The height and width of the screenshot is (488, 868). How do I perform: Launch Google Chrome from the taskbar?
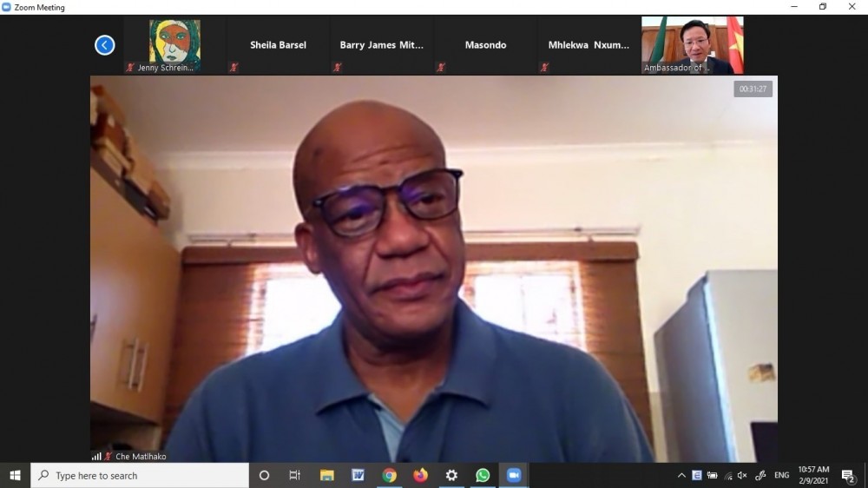[x=389, y=475]
